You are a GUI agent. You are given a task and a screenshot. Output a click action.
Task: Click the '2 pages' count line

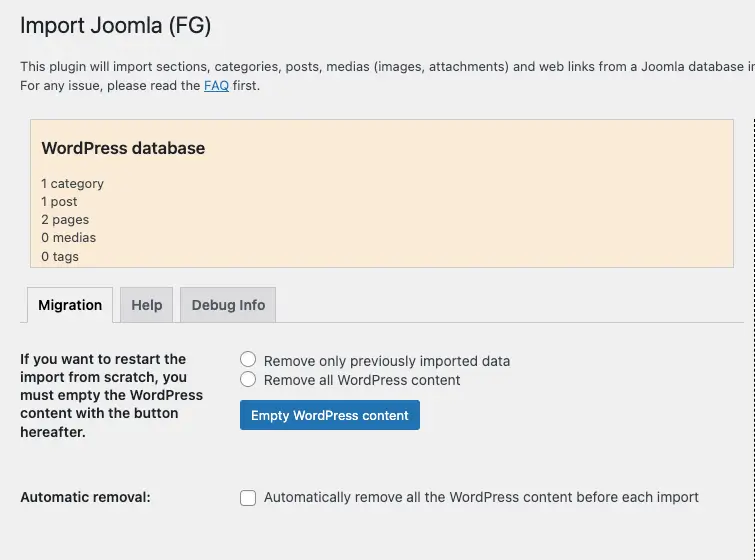65,220
